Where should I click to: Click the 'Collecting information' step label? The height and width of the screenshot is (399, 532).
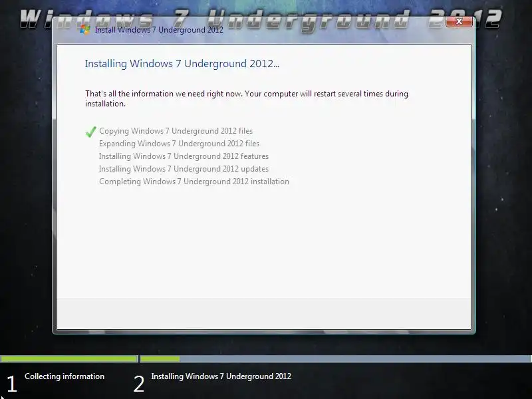65,376
